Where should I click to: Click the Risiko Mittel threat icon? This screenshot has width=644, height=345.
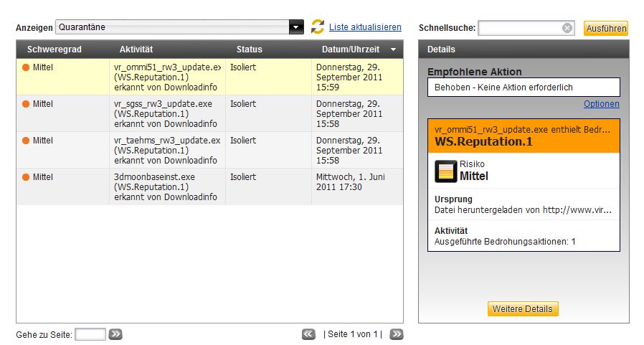[x=446, y=171]
